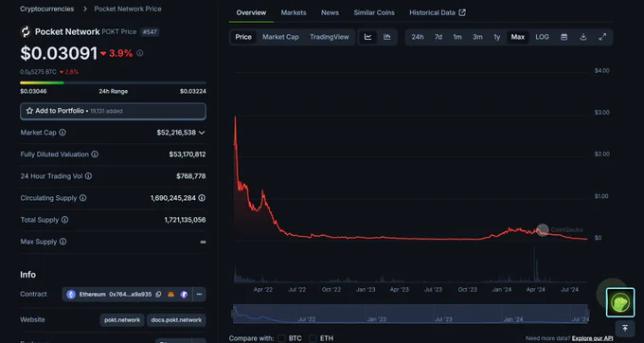Go to Cryptocurrencies breadcrumb

(47, 9)
